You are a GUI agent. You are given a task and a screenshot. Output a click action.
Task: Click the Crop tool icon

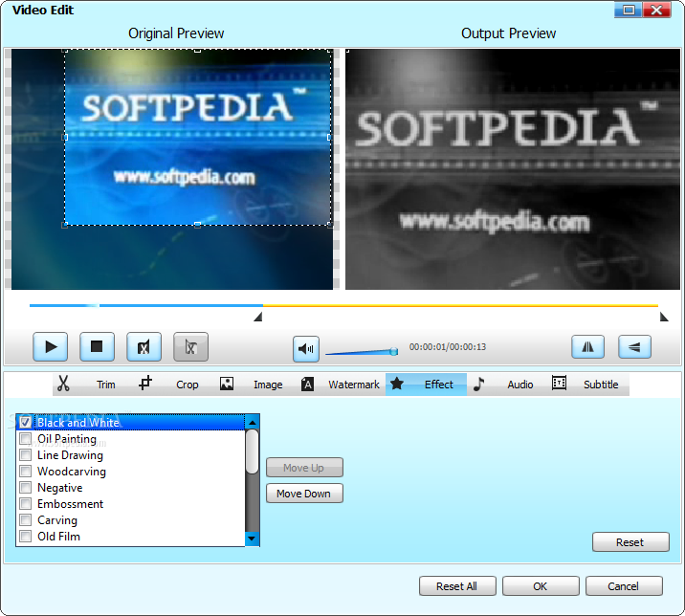[x=145, y=384]
